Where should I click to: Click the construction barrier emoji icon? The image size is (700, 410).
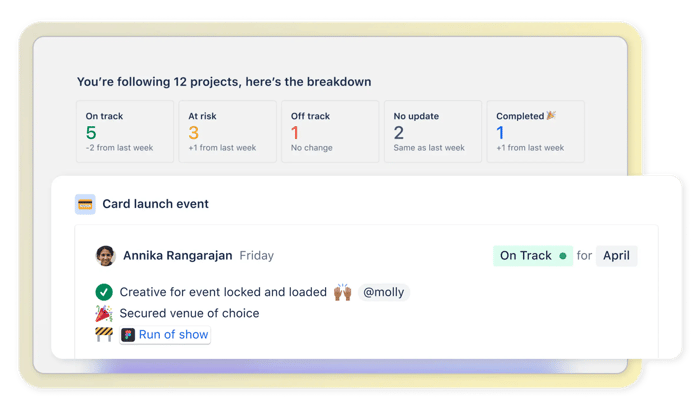point(104,334)
